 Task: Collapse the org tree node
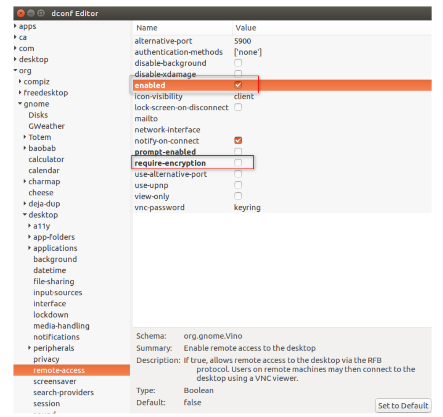click(x=15, y=70)
